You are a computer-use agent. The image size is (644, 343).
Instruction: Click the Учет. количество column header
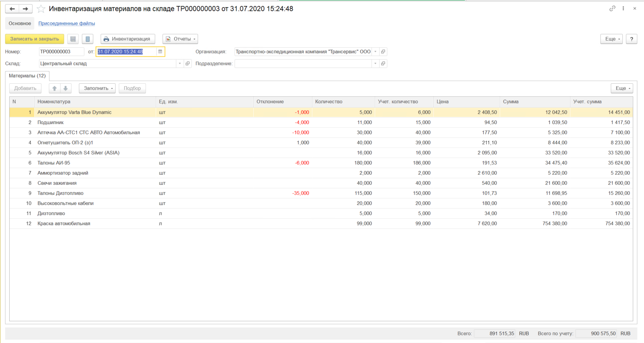click(x=404, y=102)
